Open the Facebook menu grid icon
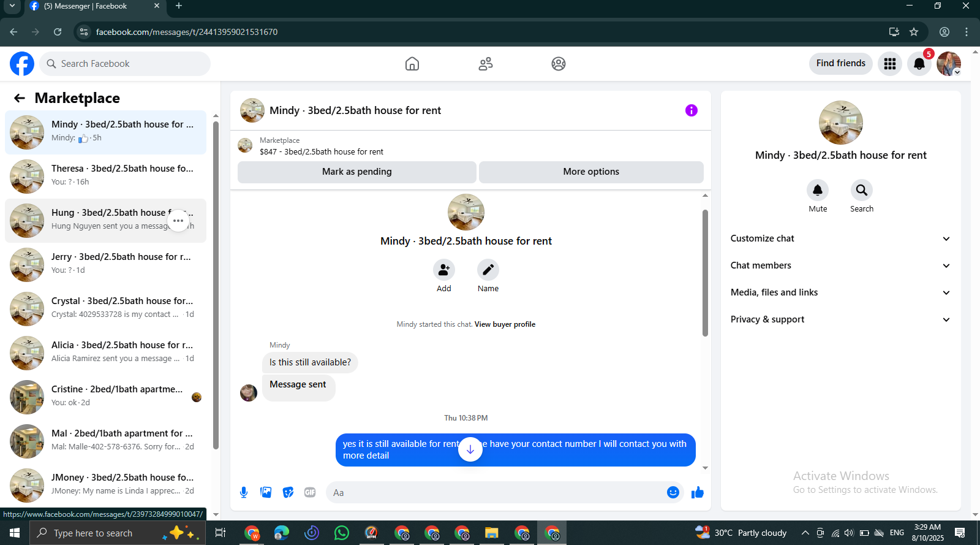Screen dimensions: 980x545 tap(890, 64)
